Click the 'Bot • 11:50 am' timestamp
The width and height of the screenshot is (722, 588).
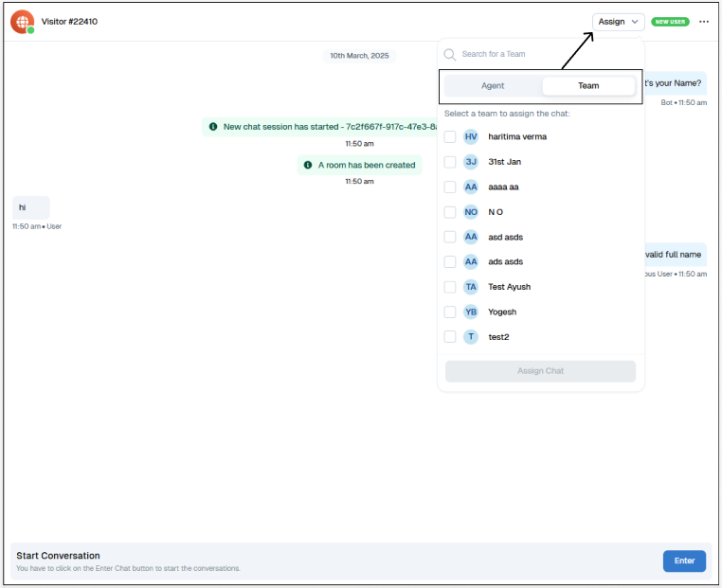pyautogui.click(x=684, y=102)
